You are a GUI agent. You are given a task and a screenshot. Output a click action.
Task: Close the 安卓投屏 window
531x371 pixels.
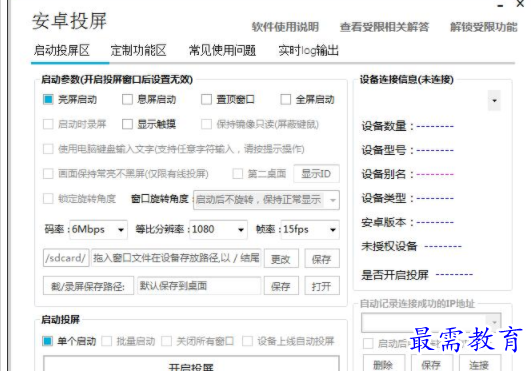tap(521, 4)
